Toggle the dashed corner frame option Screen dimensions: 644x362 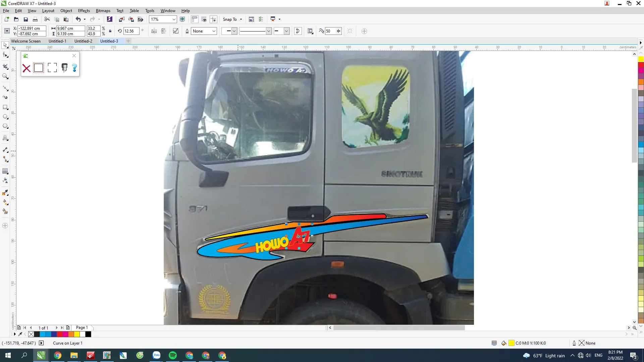point(52,68)
